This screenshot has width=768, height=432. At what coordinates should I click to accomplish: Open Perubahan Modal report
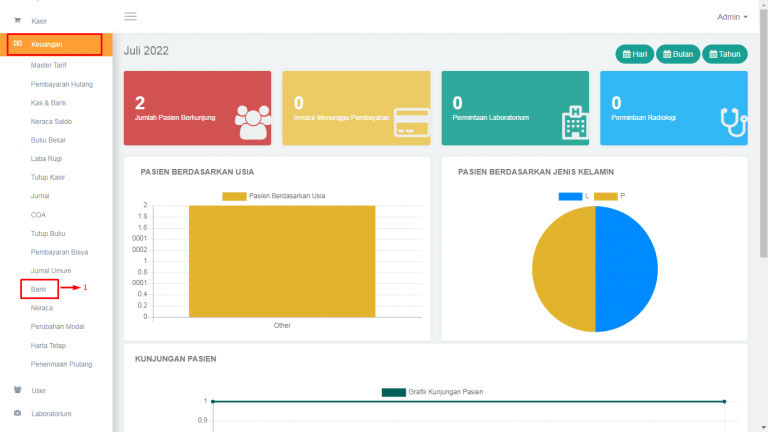(57, 327)
